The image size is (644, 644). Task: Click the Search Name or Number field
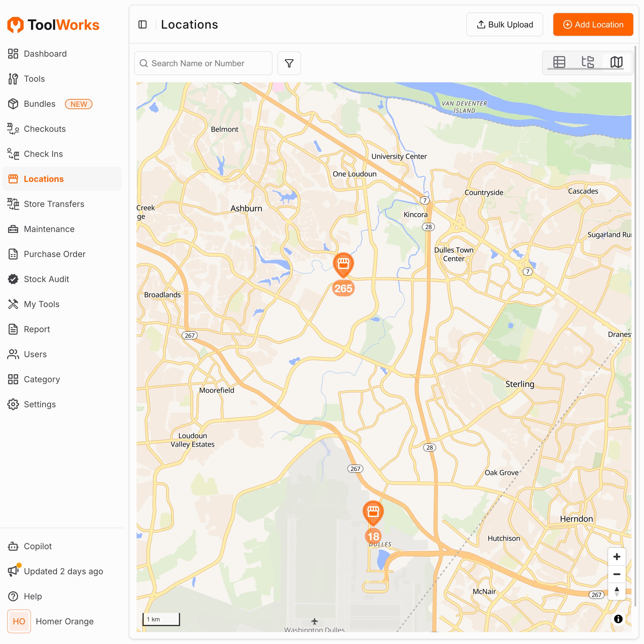click(203, 63)
